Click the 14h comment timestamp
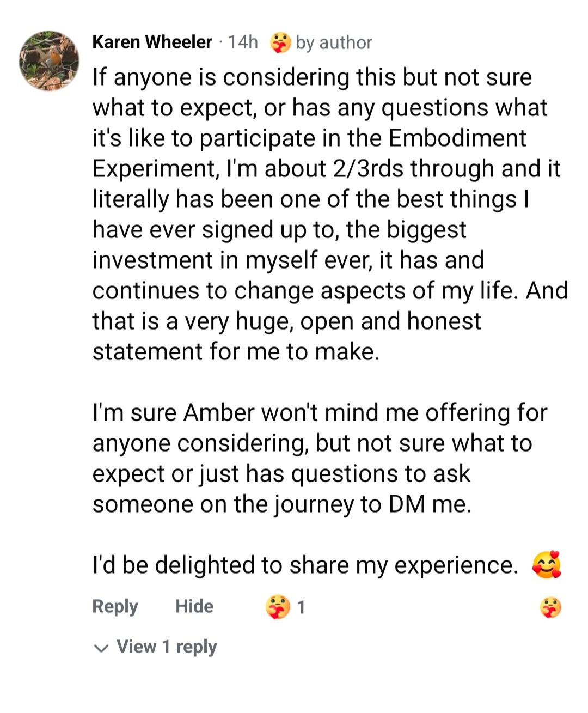This screenshot has height=713, width=588. 242,42
